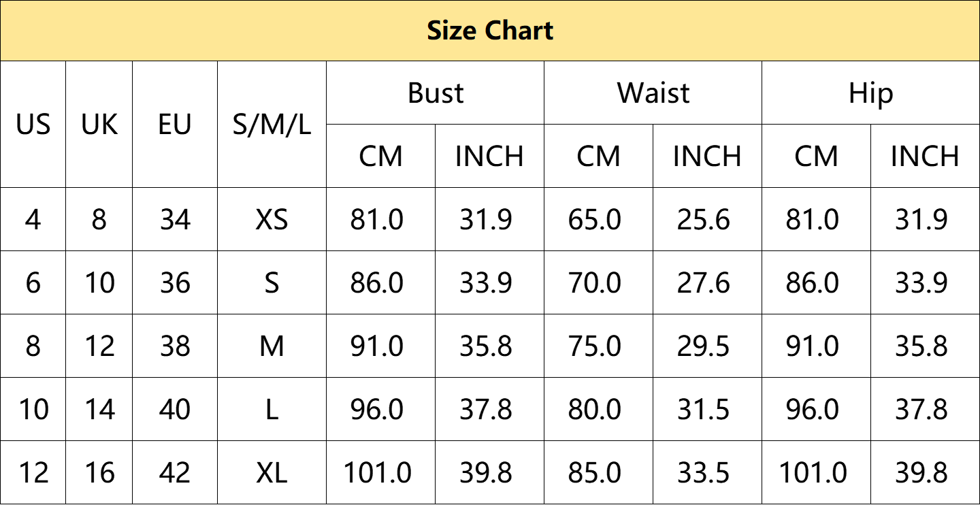Click the Size Chart title header
Screen dimensions: 980x505
click(x=490, y=31)
